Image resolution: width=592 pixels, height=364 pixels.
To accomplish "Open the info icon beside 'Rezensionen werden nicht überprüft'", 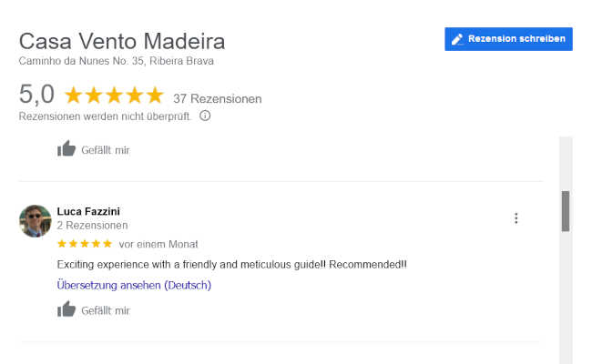I will (205, 116).
